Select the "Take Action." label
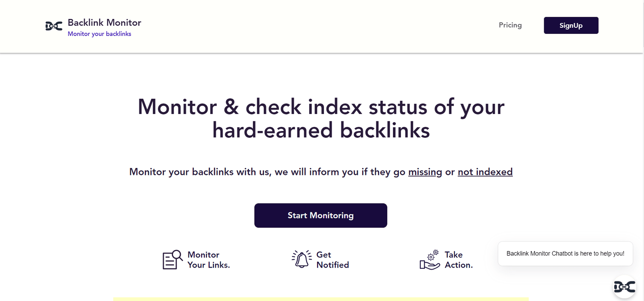This screenshot has width=644, height=301. 458,260
